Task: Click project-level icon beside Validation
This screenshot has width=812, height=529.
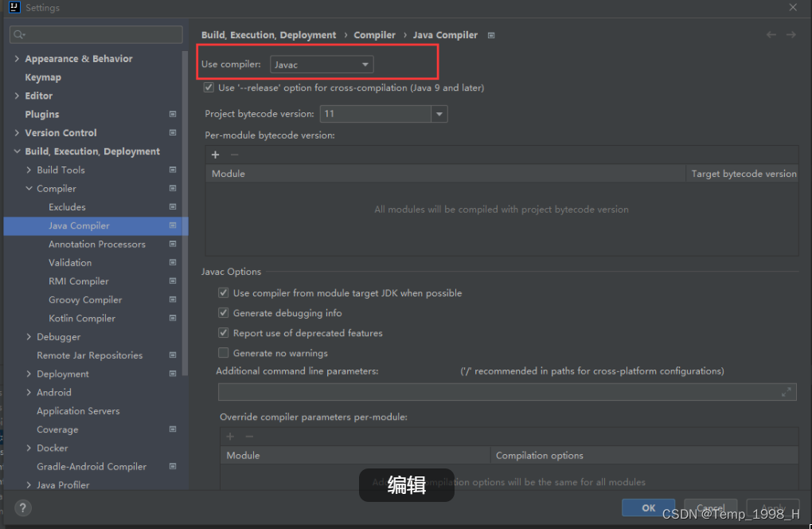Action: [x=173, y=263]
